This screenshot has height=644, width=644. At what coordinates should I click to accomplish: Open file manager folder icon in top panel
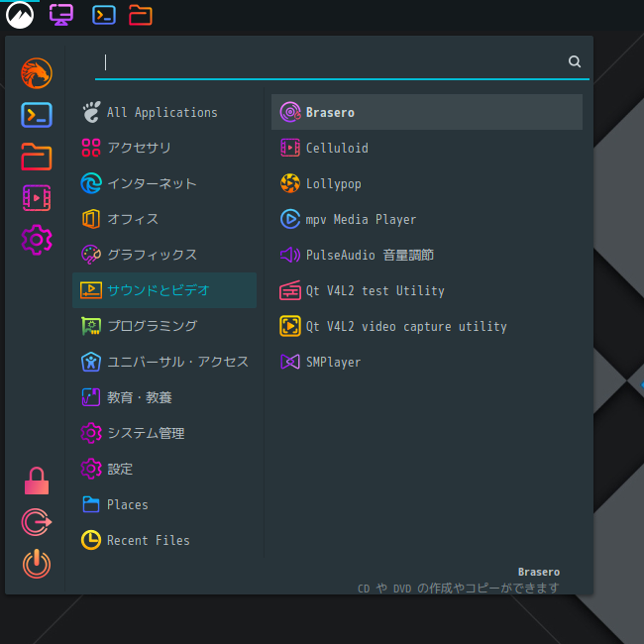point(141,15)
